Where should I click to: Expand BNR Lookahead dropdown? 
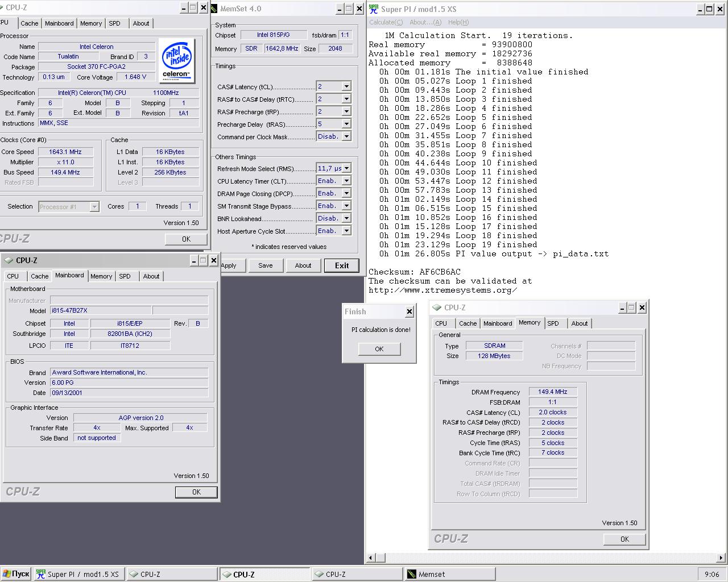tap(346, 218)
